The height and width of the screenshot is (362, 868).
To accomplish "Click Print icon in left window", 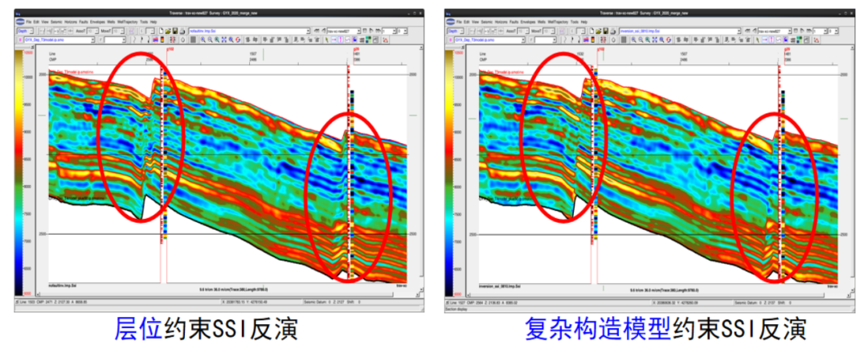I will coord(182,31).
